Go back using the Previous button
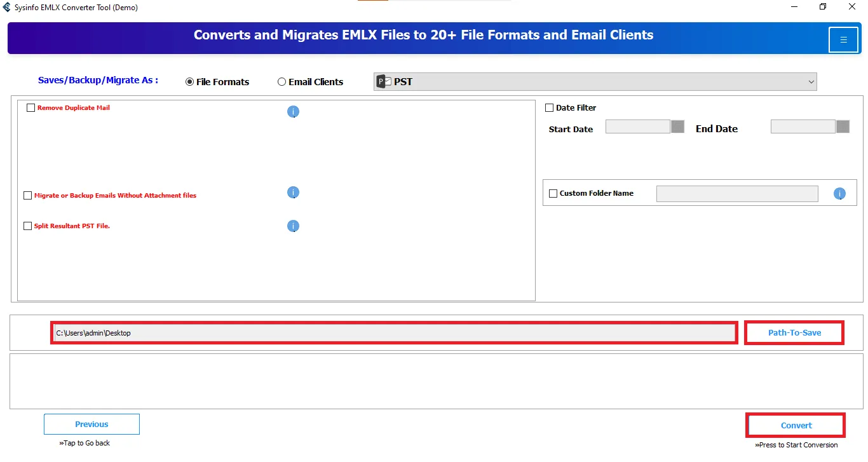This screenshot has width=868, height=462. (92, 425)
